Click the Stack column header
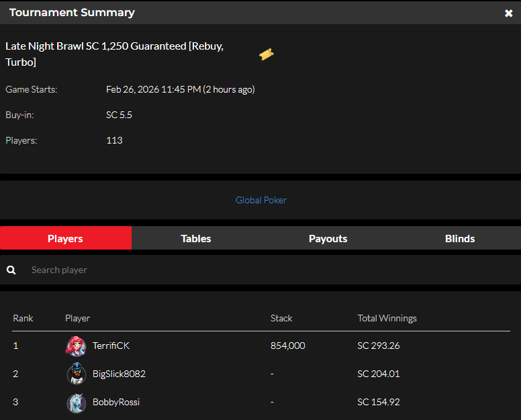521x420 pixels. click(281, 318)
